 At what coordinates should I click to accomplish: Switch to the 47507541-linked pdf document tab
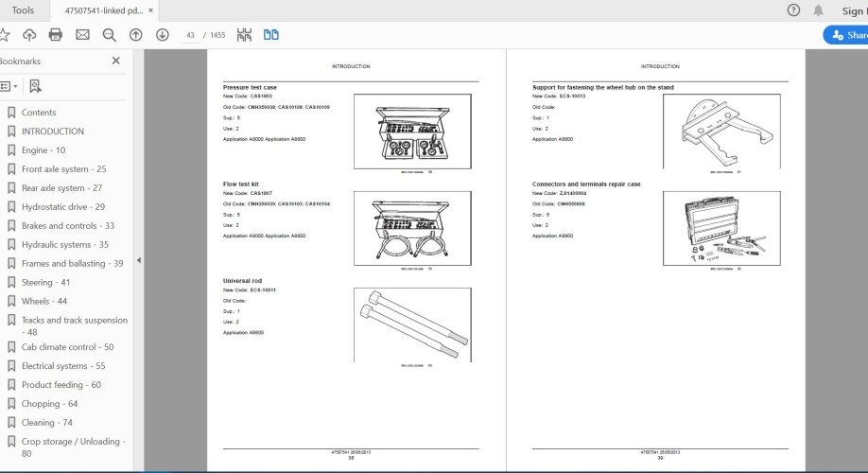click(103, 10)
